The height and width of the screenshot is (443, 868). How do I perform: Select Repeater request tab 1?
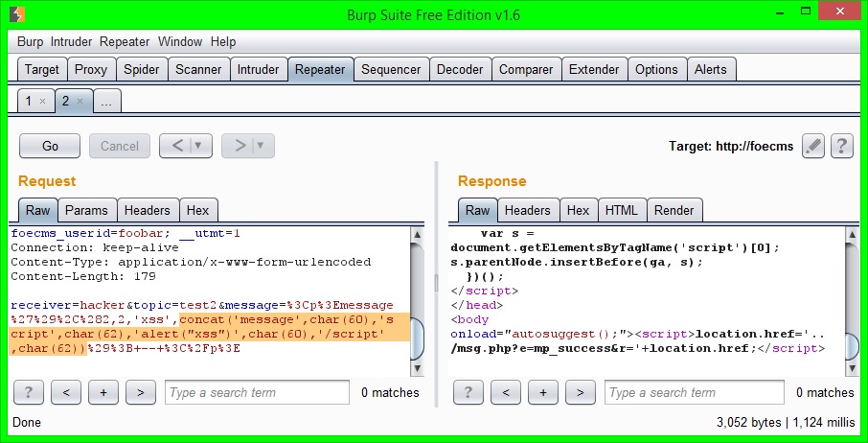click(29, 102)
